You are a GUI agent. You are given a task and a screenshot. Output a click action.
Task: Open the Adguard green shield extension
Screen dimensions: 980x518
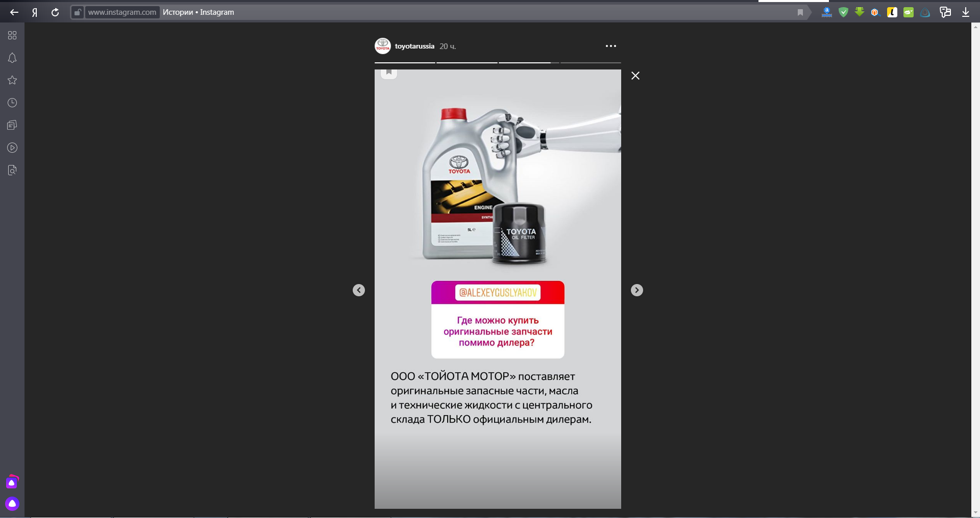pos(843,12)
